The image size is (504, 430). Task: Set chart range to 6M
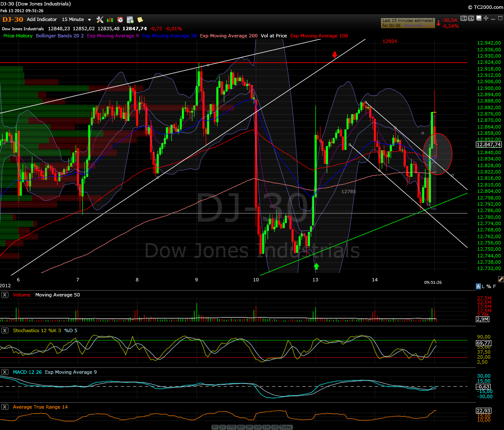(x=241, y=427)
